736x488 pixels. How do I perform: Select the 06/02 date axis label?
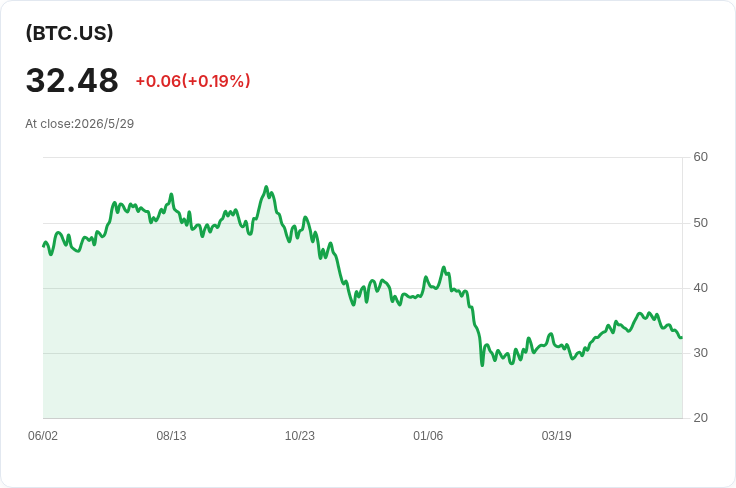click(x=43, y=436)
